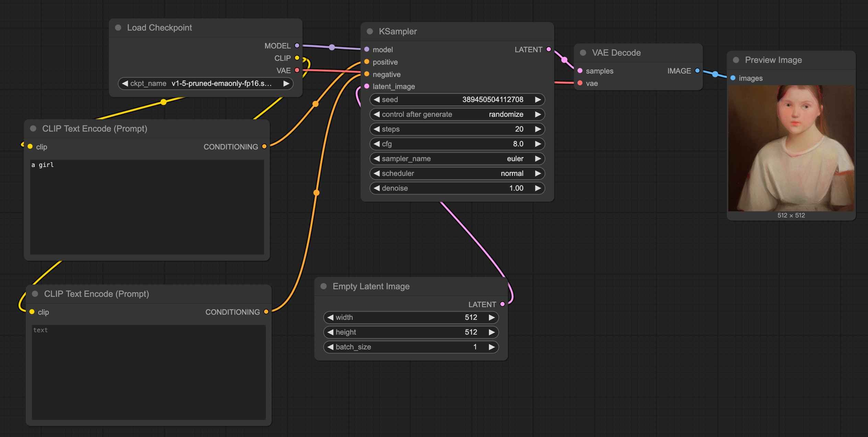Click the CLIP output socket on Load Checkpoint
Viewport: 868px width, 437px height.
pyautogui.click(x=297, y=58)
